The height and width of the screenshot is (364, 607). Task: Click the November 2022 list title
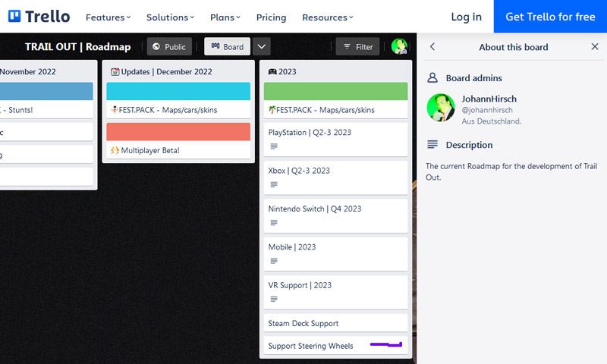point(28,71)
